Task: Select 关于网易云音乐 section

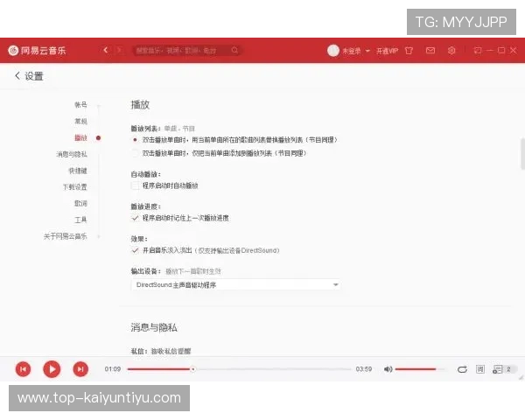Action: point(65,236)
